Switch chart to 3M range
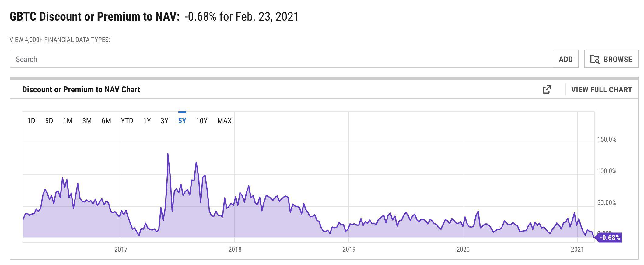 click(87, 121)
